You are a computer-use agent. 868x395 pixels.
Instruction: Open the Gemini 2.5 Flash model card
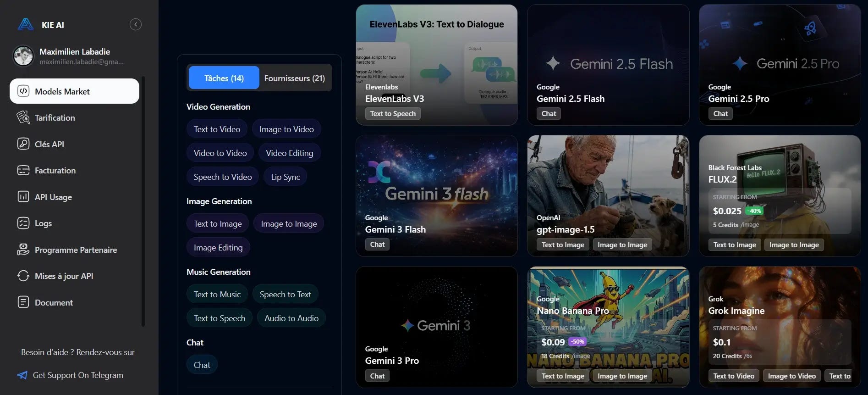click(608, 65)
